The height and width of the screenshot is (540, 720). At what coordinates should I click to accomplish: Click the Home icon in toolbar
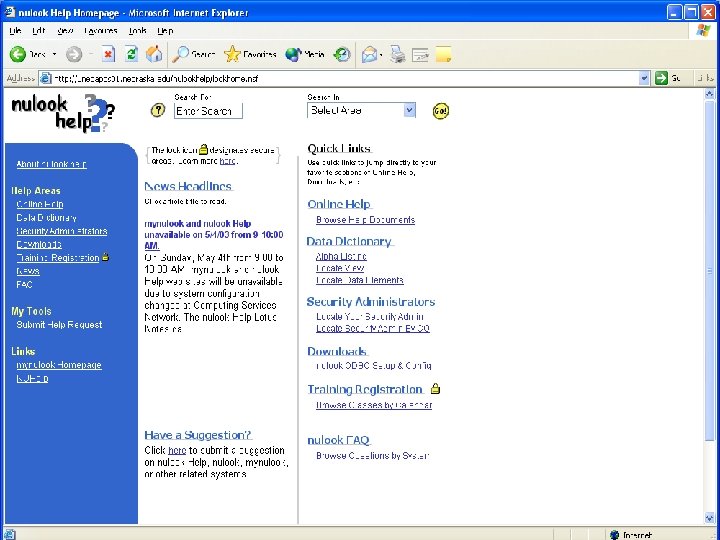pos(154,54)
